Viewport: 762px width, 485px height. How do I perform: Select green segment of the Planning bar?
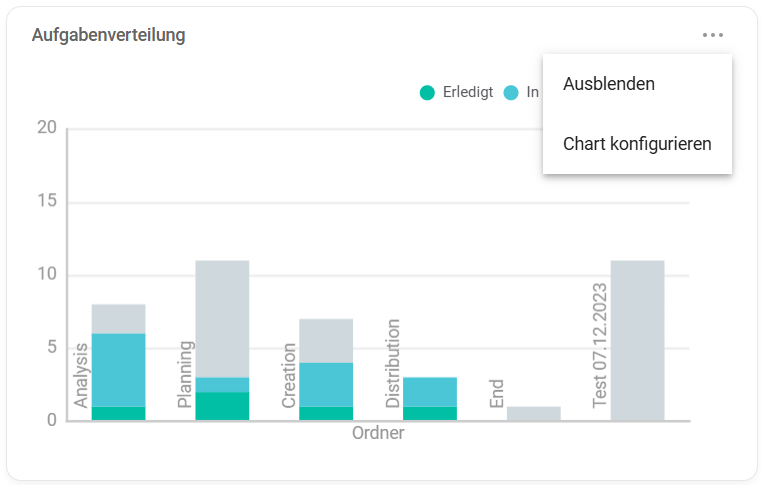(222, 406)
